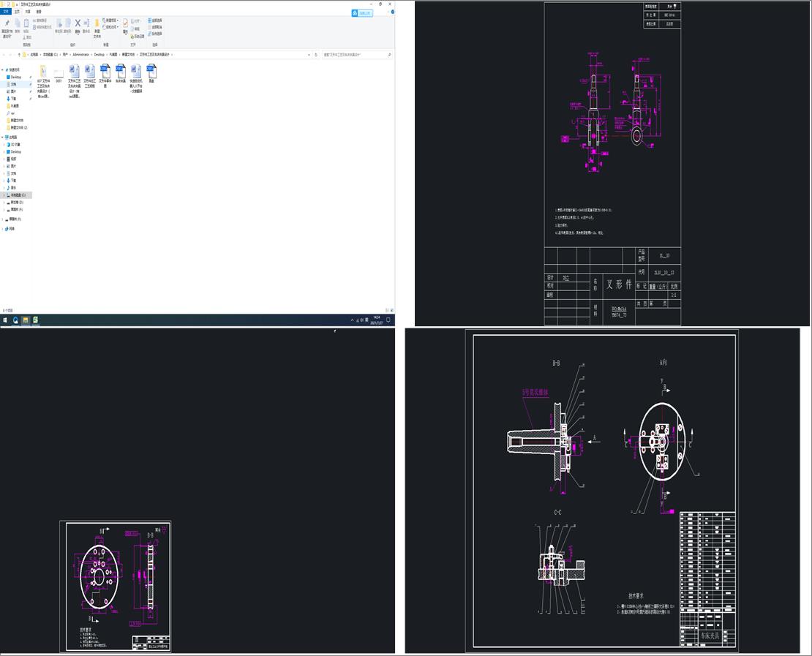Select Music under This PC
The image size is (812, 656).
coord(13,187)
